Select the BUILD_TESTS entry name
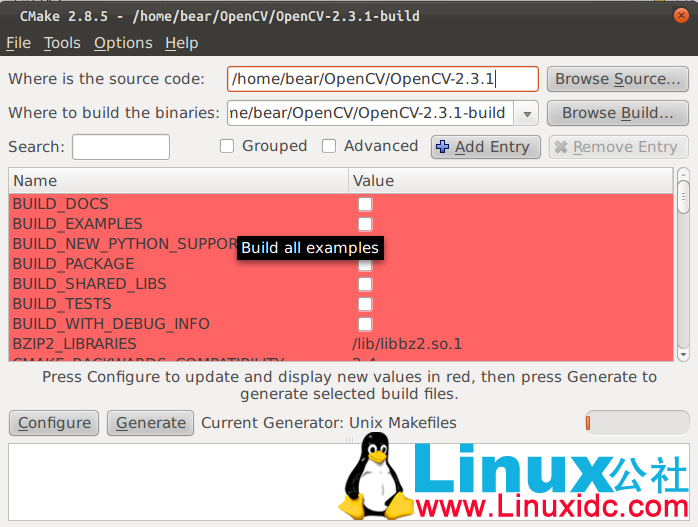Image resolution: width=698 pixels, height=527 pixels. click(62, 304)
